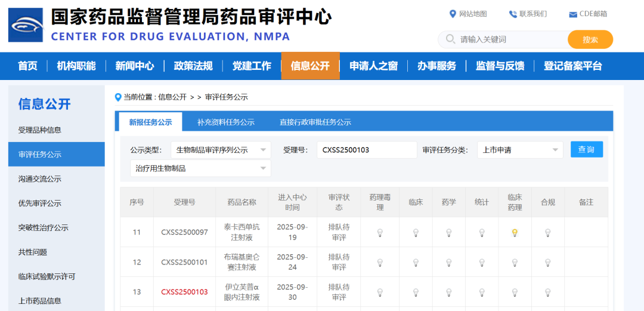Image resolution: width=644 pixels, height=311 pixels.
Task: Click the search magnifier icon
Action: (451, 39)
